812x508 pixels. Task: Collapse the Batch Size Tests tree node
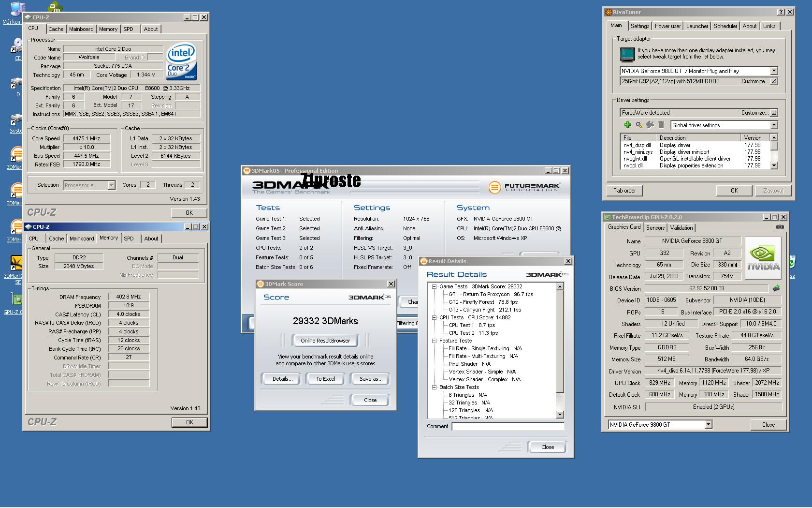pyautogui.click(x=434, y=387)
